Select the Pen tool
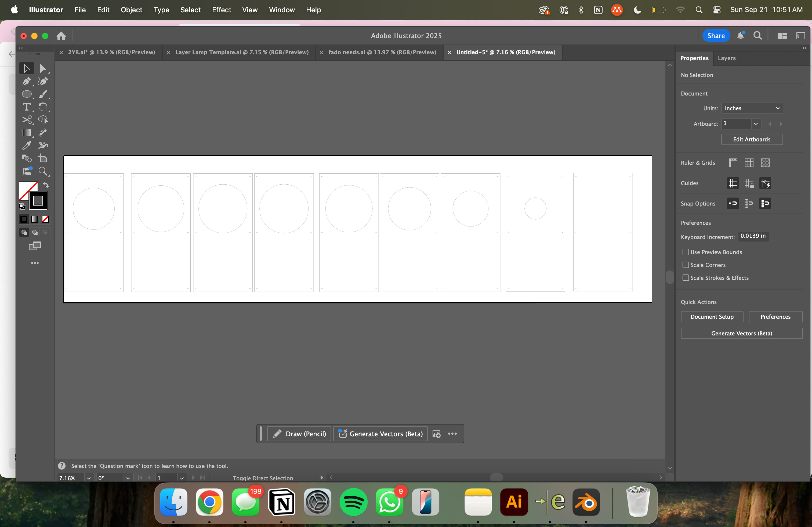The image size is (812, 527). click(x=26, y=81)
